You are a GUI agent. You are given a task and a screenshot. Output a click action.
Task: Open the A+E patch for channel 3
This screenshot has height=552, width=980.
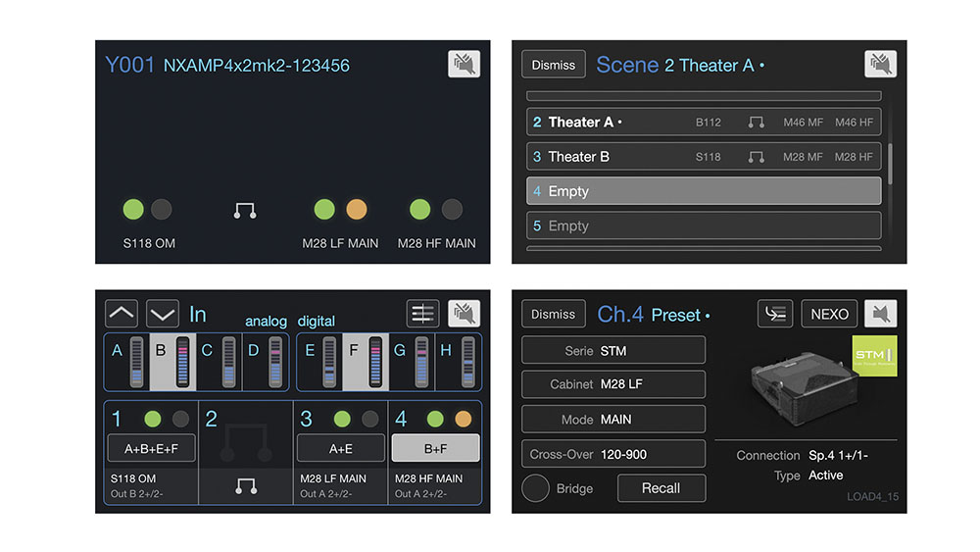(x=341, y=448)
